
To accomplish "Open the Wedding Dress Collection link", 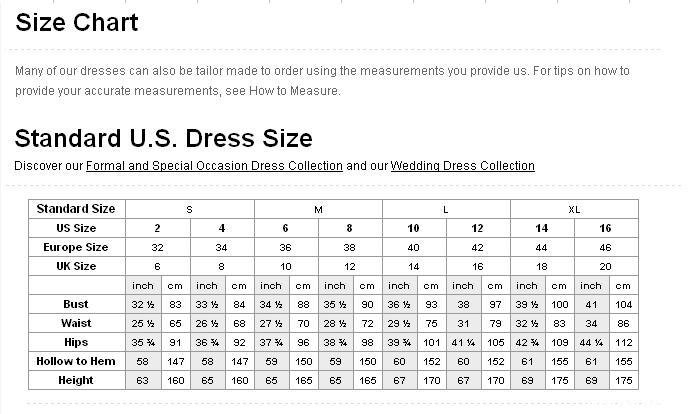I will [x=462, y=166].
